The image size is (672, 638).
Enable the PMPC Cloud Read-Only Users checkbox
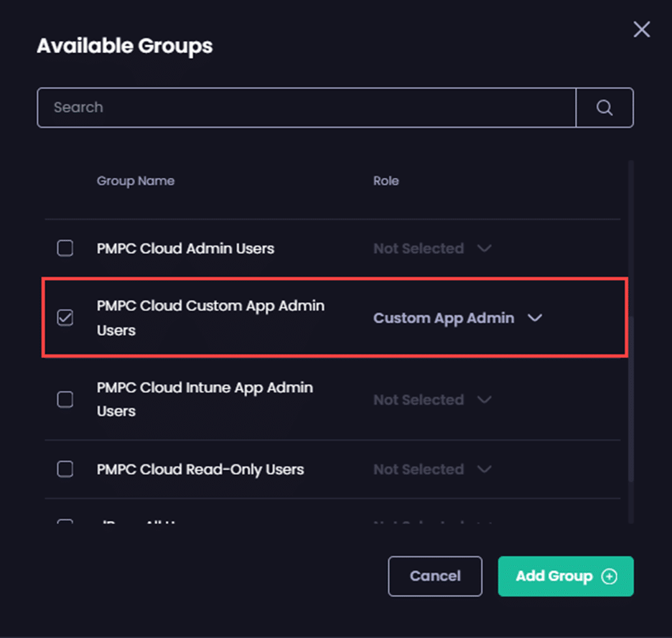click(65, 469)
